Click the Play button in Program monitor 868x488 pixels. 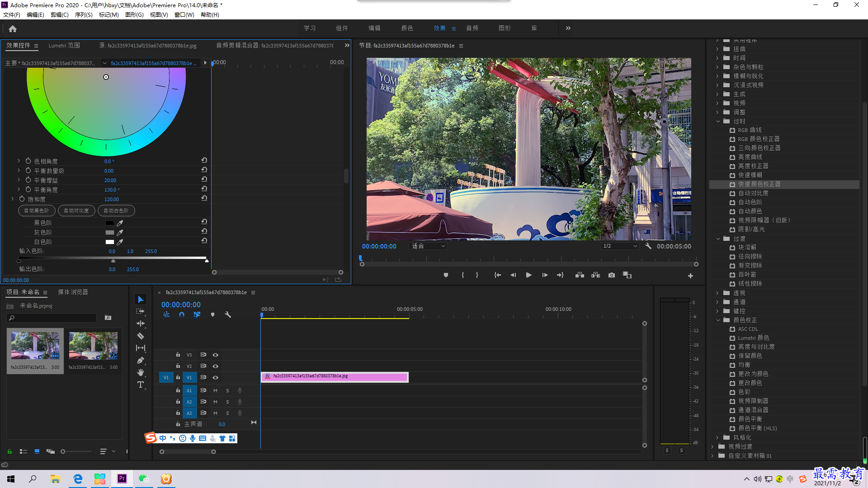pyautogui.click(x=528, y=275)
